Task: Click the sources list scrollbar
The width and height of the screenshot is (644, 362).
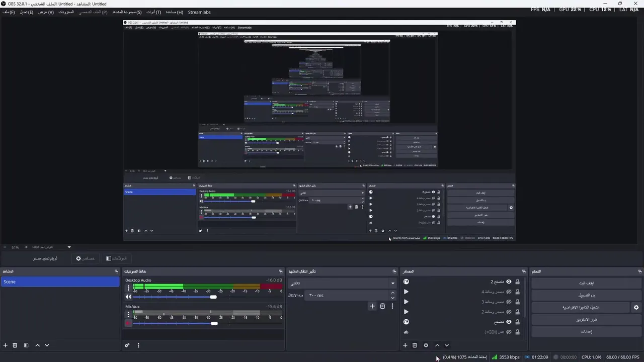Action: tap(524, 297)
